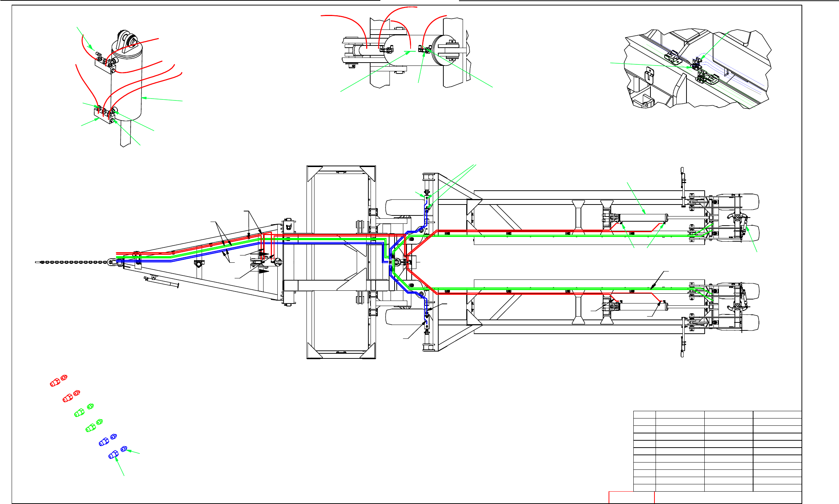The width and height of the screenshot is (839, 504).
Task: Click the empty parts list table
Action: (717, 451)
